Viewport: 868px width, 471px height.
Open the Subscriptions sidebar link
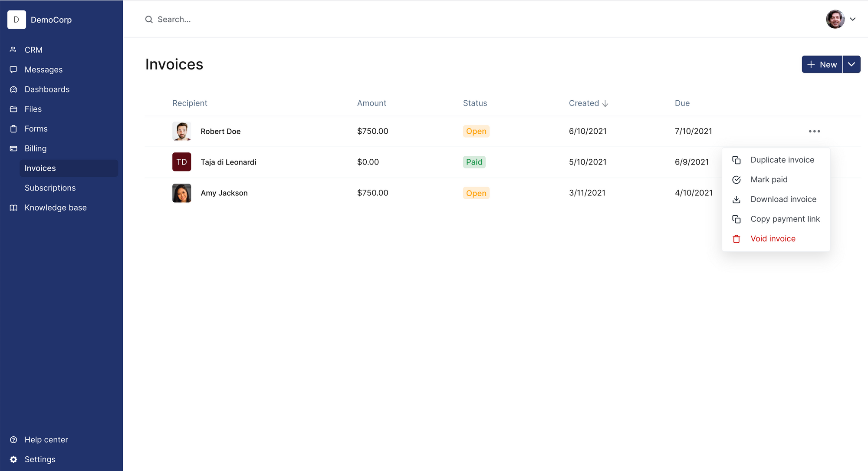[50, 188]
